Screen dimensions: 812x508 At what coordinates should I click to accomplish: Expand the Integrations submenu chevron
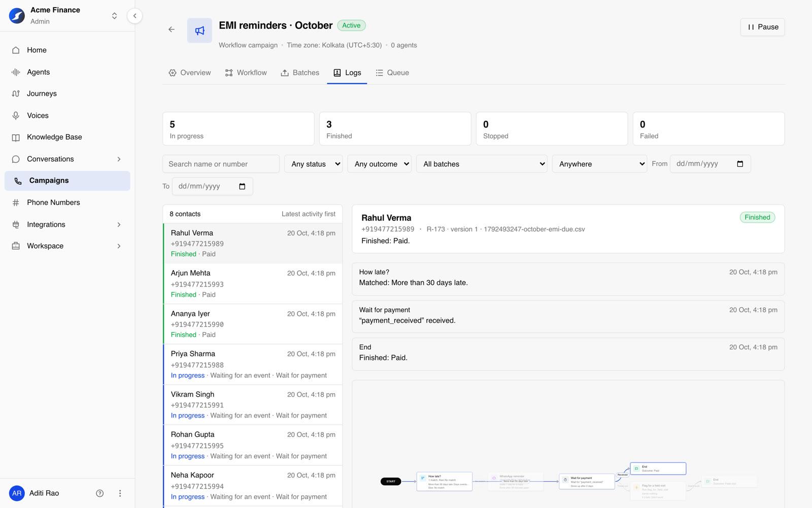coord(119,225)
